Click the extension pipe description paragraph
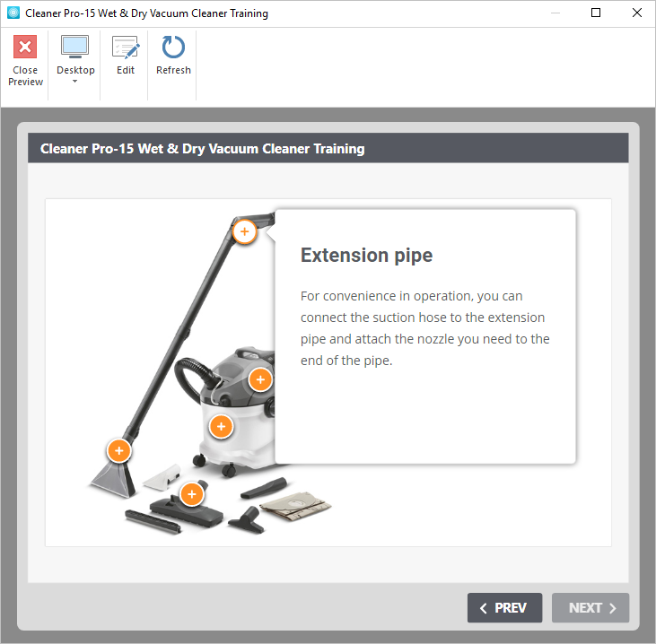The width and height of the screenshot is (656, 644). [x=424, y=328]
